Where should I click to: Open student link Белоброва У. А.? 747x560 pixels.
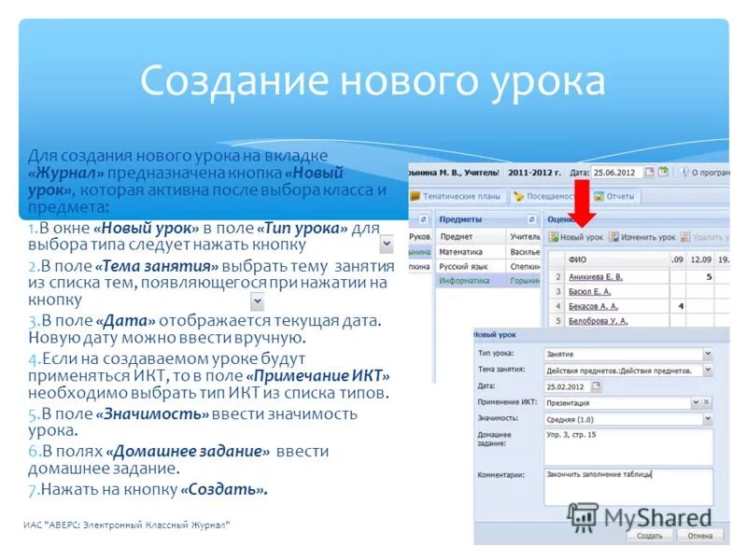pyautogui.click(x=598, y=321)
